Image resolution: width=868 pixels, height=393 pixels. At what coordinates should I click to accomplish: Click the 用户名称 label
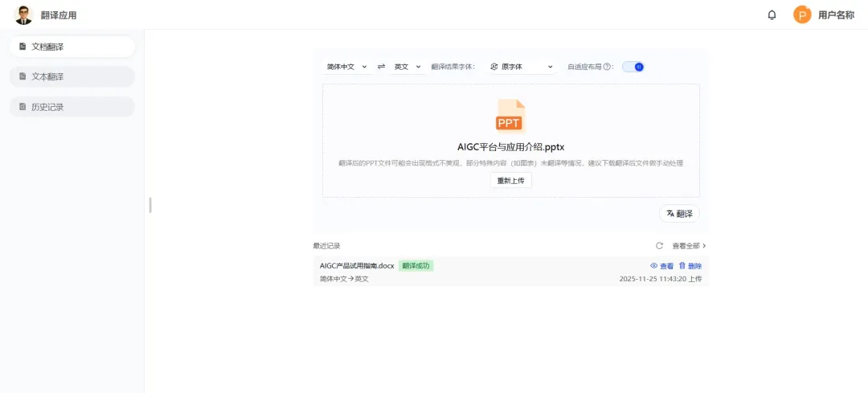click(x=836, y=15)
